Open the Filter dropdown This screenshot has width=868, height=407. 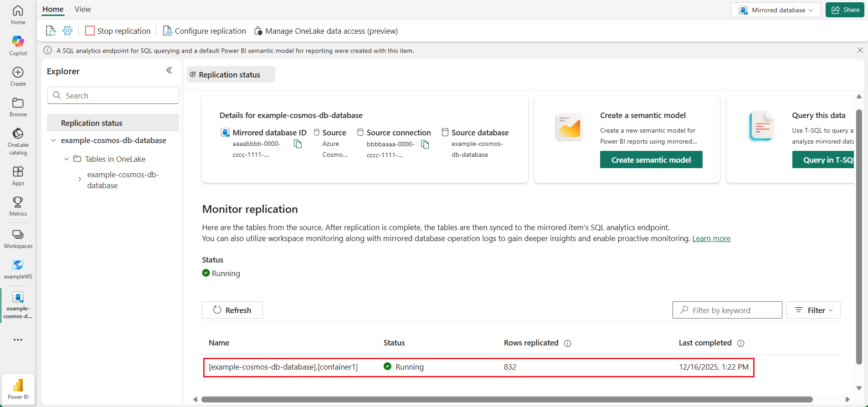[x=813, y=310]
